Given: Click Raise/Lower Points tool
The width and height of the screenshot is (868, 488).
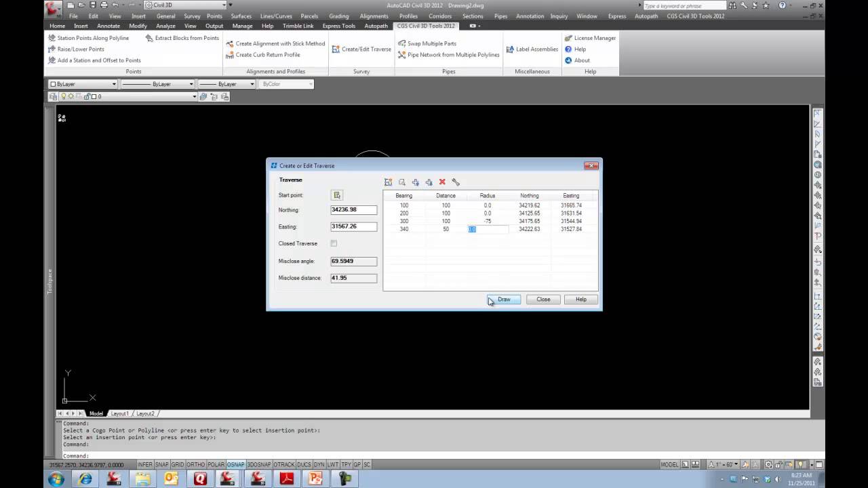Looking at the screenshot, I should click(x=76, y=49).
